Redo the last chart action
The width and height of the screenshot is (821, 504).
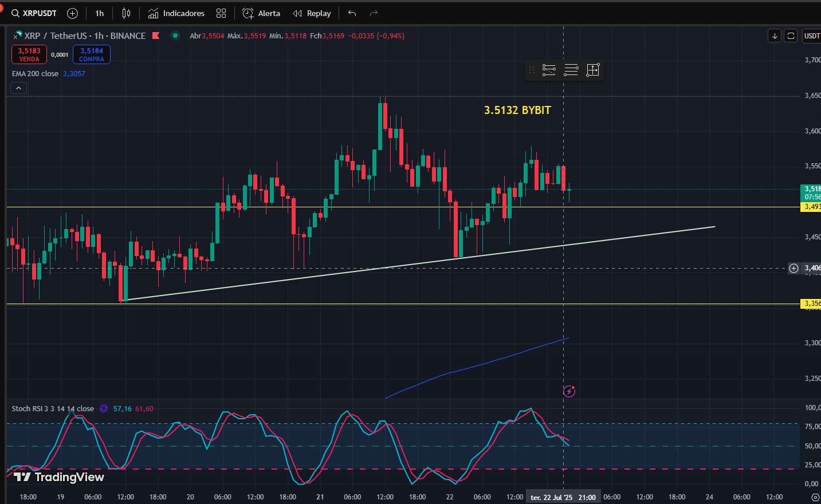click(374, 13)
